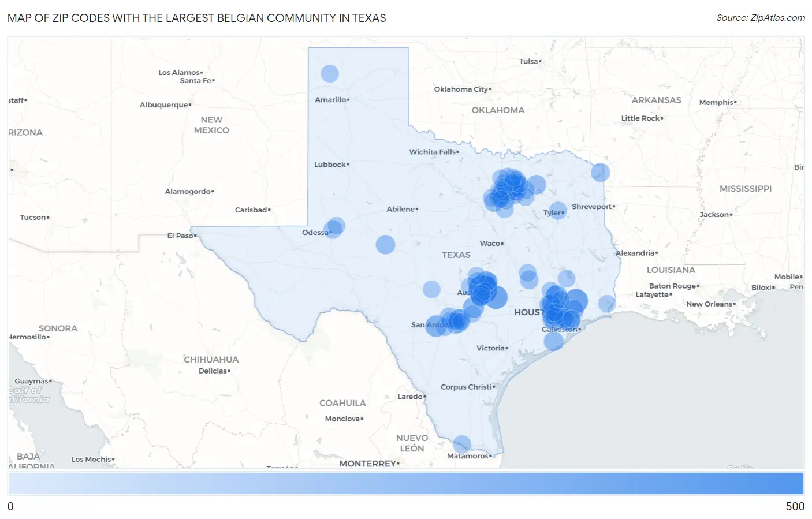
Task: Click the Amarillo city label
Action: [330, 99]
